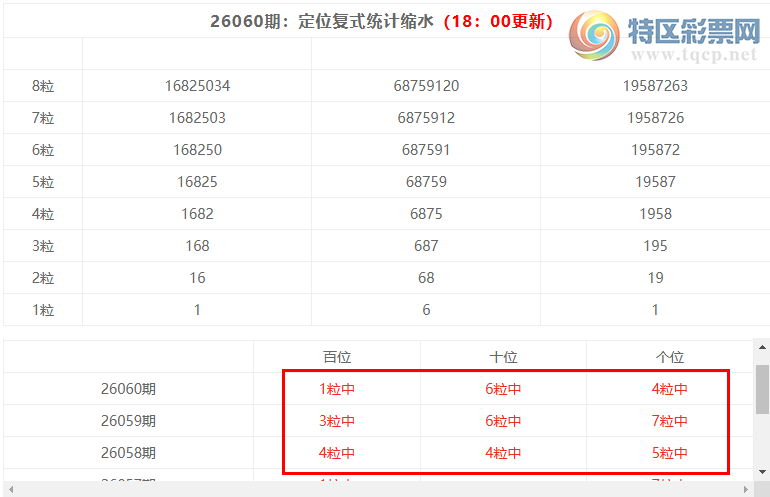Click the horizontal scrollbar right arrow
The image size is (770, 497).
pyautogui.click(x=746, y=489)
